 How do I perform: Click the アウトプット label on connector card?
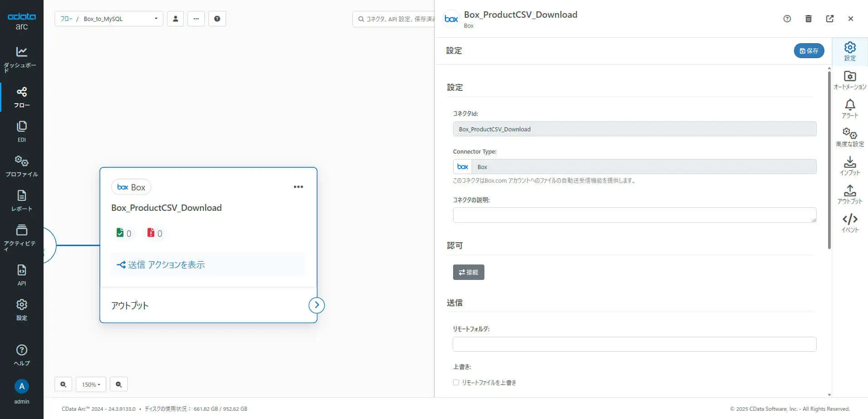tap(130, 305)
